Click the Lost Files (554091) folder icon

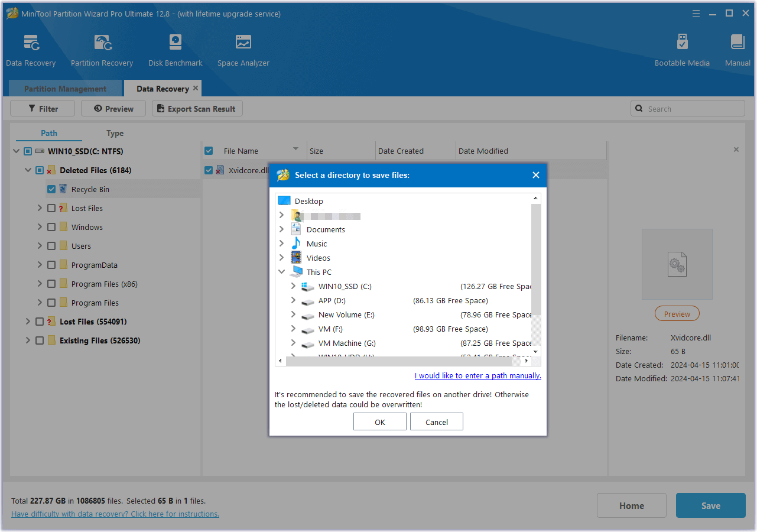click(x=51, y=322)
